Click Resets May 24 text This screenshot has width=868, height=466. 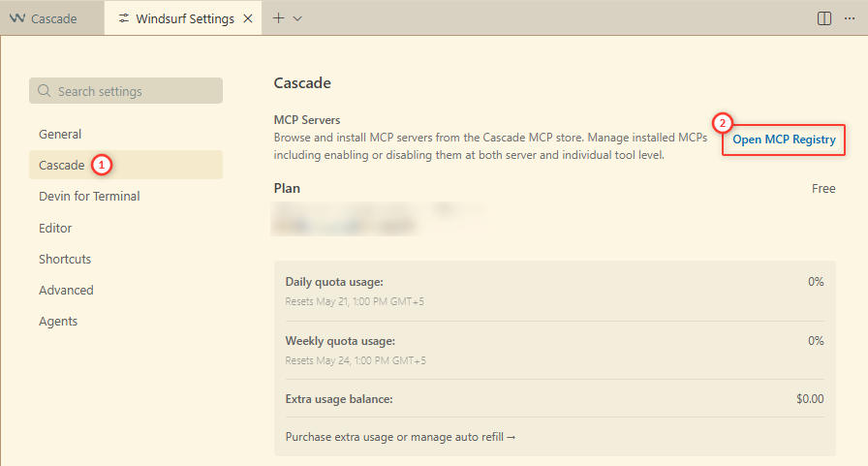(x=356, y=360)
